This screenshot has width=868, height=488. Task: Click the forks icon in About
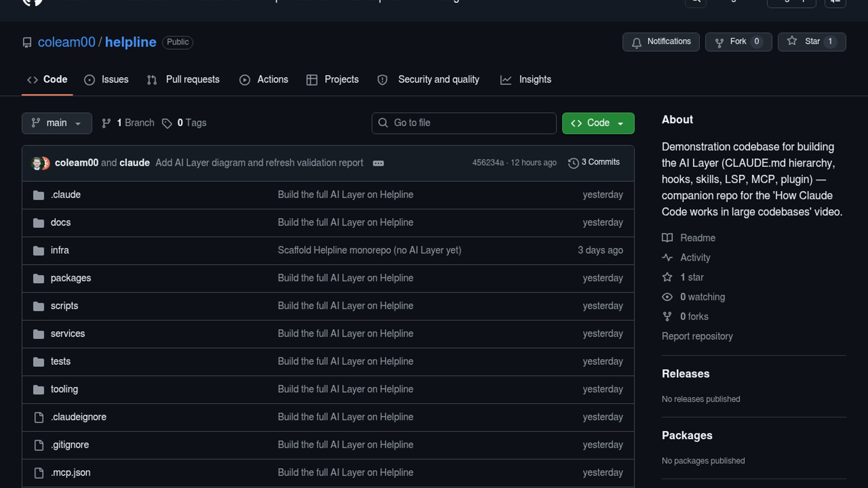point(667,317)
